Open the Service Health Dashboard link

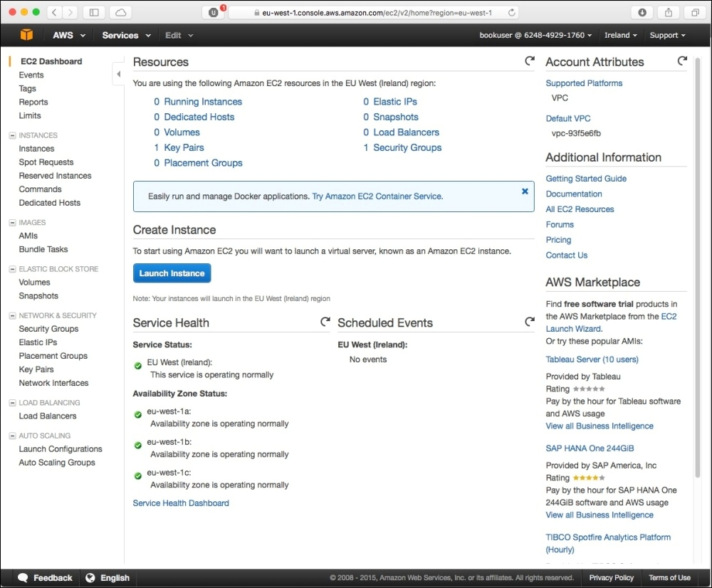(180, 503)
